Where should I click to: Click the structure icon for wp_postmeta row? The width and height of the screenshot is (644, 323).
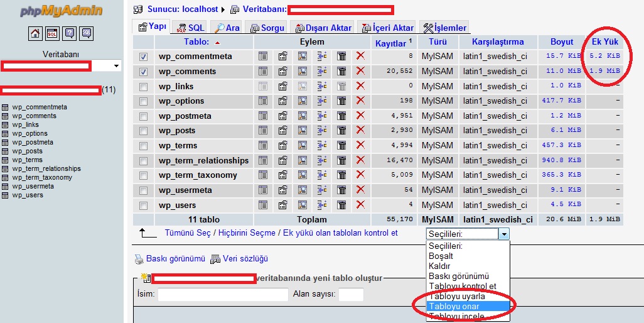click(x=282, y=116)
